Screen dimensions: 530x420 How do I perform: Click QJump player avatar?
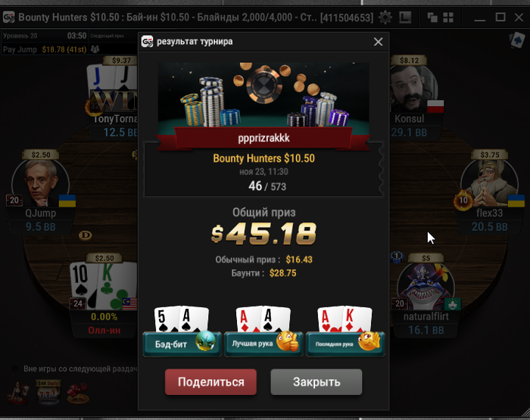41,183
